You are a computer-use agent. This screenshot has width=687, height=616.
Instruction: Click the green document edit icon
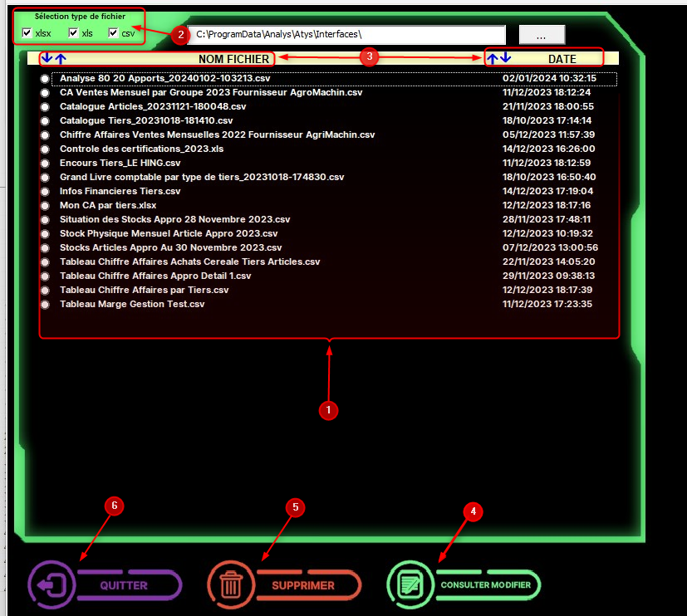tap(410, 585)
